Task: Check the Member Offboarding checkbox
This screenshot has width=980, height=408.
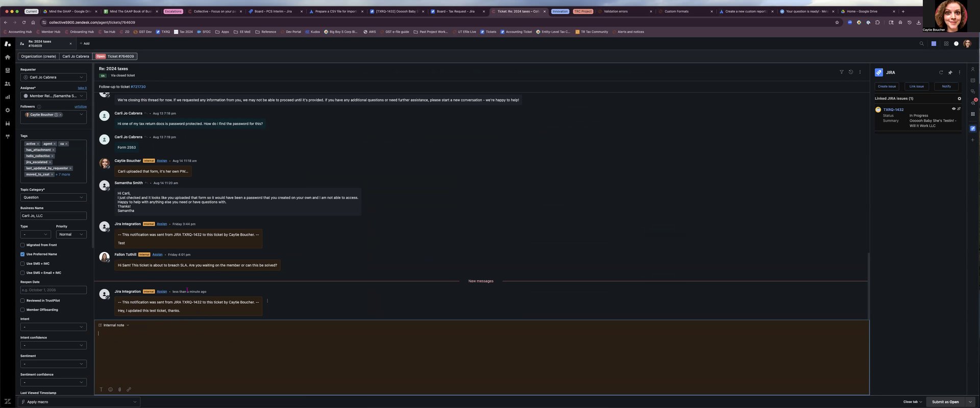Action: [22, 310]
